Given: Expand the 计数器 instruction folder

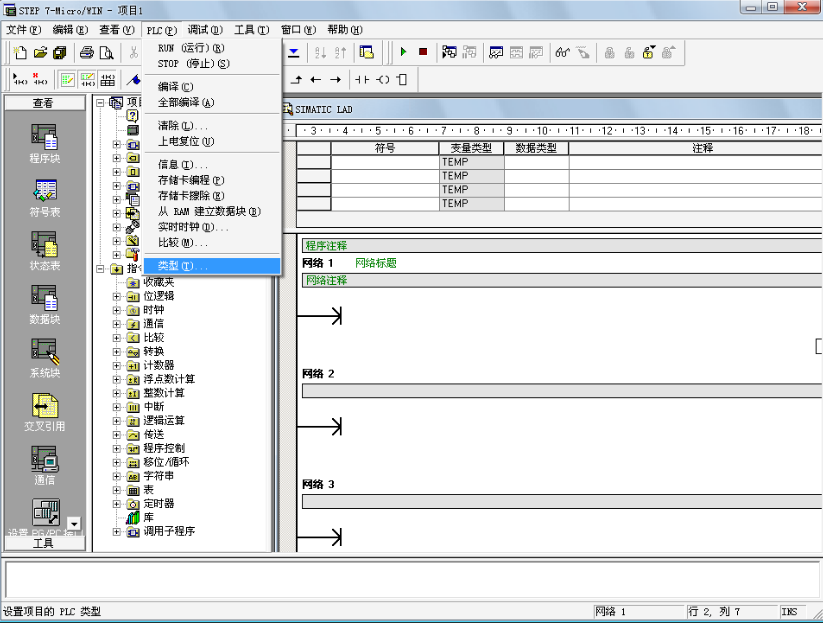Looking at the screenshot, I should tap(117, 366).
